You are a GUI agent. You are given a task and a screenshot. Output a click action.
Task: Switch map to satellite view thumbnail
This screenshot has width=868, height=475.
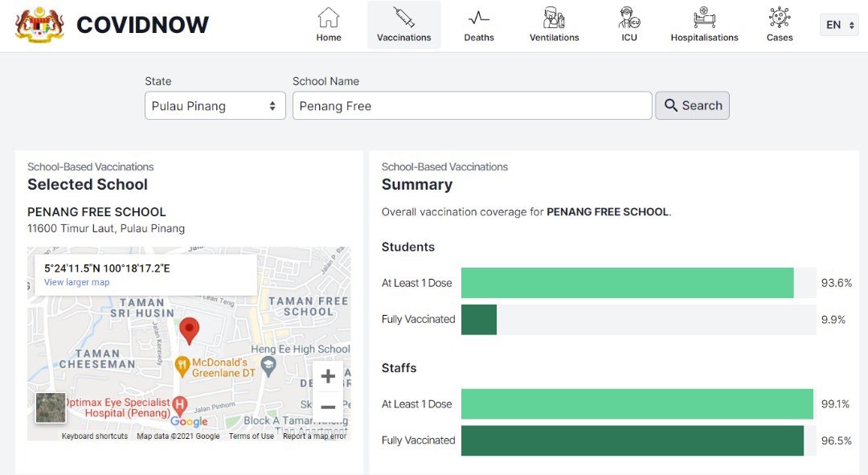[x=51, y=407]
